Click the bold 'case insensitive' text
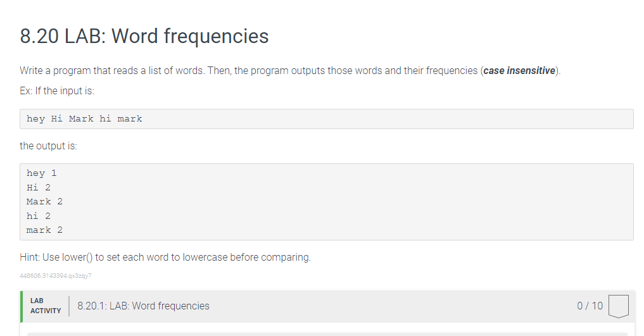The width and height of the screenshot is (644, 336). click(x=519, y=71)
